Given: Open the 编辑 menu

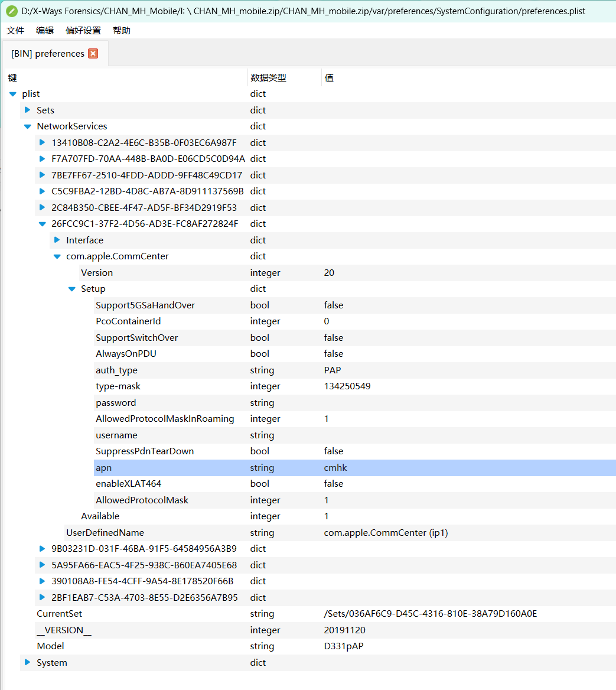Looking at the screenshot, I should coord(45,31).
